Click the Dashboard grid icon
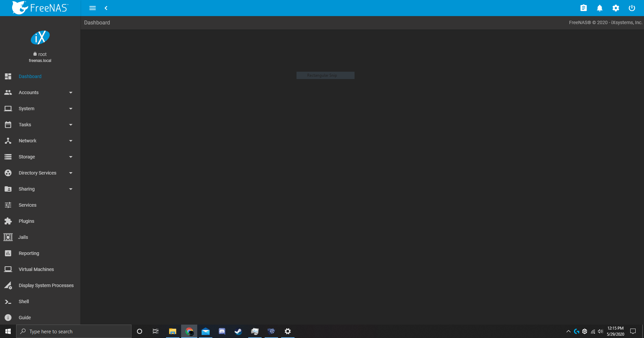Viewport: 644px width, 338px height. click(8, 76)
